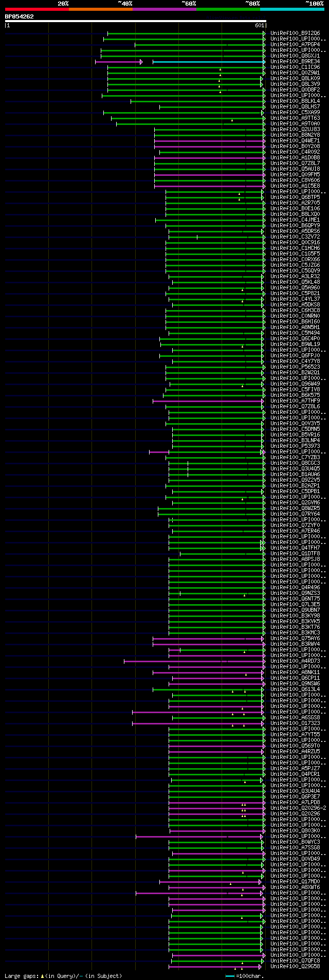
Task: Select hit label UniRef100_Q75AY6
Action: 295,638
